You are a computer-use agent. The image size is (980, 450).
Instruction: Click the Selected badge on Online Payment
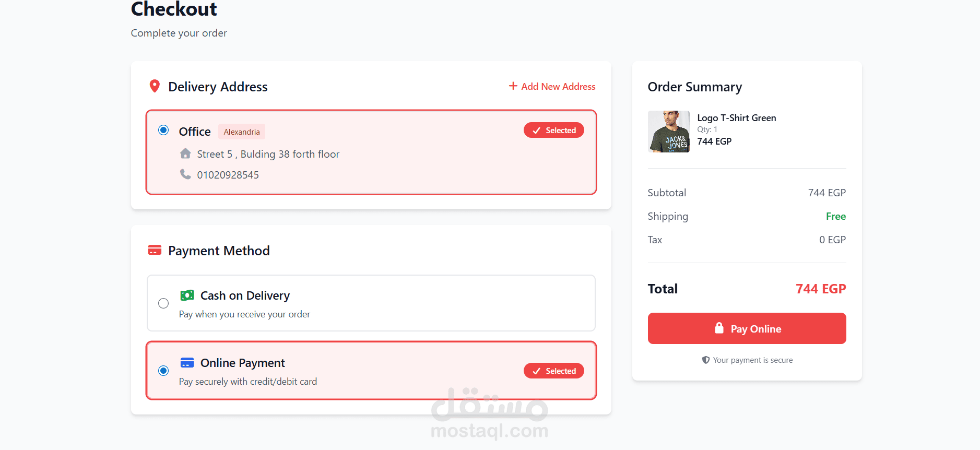click(x=553, y=371)
